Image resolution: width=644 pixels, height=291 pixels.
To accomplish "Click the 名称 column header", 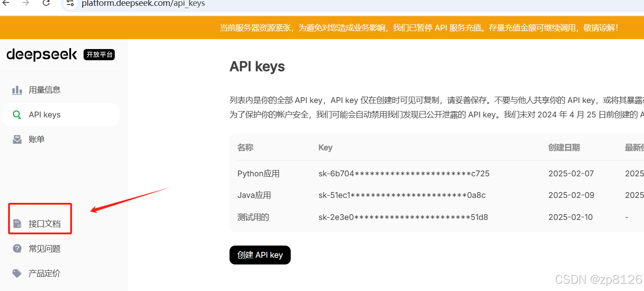I will (x=245, y=148).
